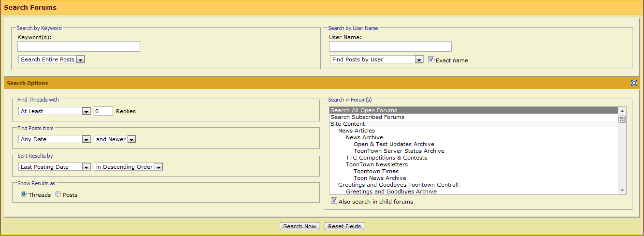Screen dimensions: 644x236
Task: Select Open & Test Updates Archive
Action: [x=473, y=144]
